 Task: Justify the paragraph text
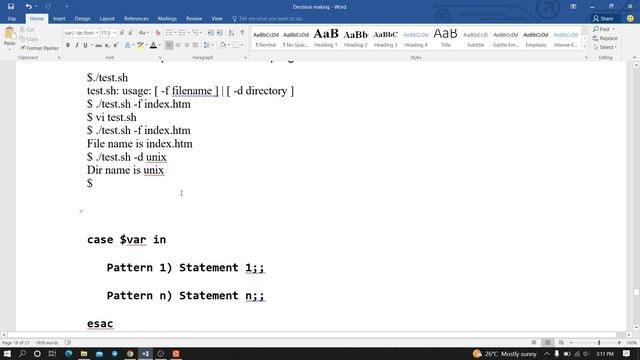pos(195,45)
